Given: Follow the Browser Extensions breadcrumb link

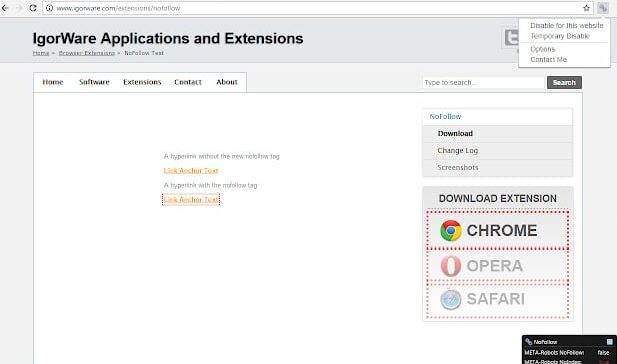Looking at the screenshot, I should [87, 53].
